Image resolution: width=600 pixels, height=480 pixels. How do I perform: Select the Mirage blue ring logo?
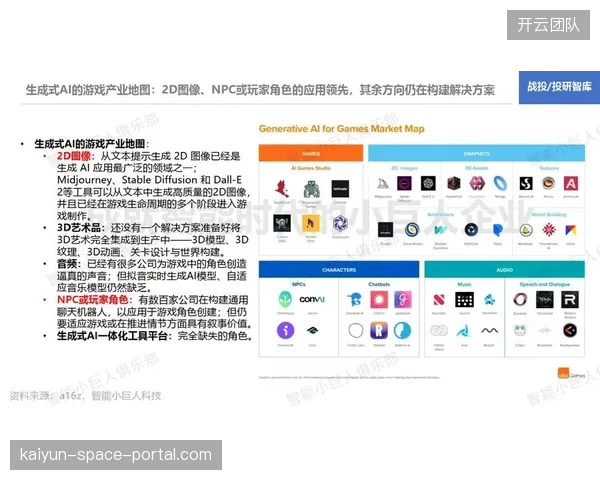(x=500, y=183)
